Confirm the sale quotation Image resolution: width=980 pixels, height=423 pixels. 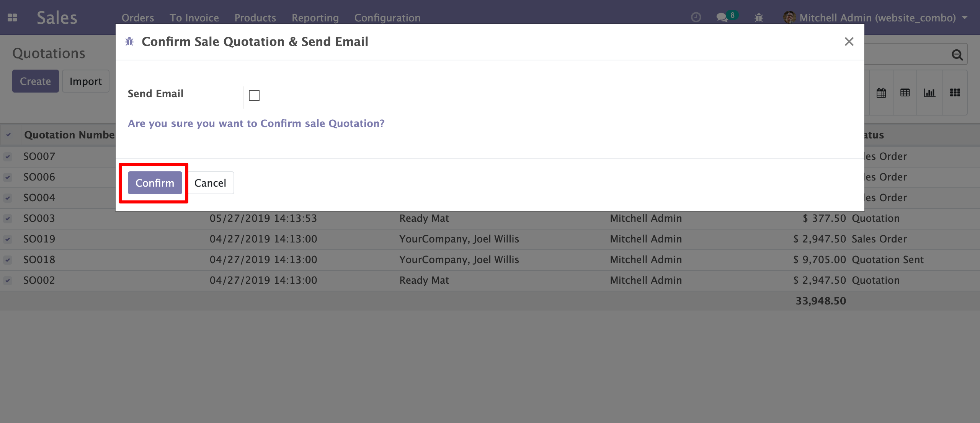pos(155,183)
